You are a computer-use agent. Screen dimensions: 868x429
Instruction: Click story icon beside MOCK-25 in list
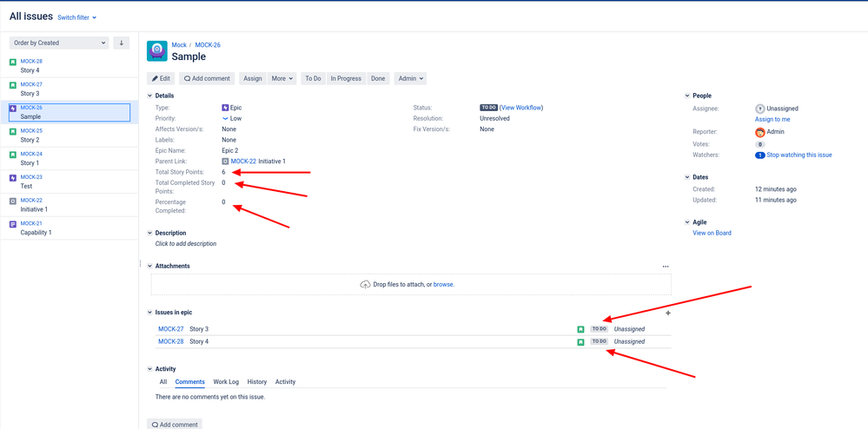13,132
